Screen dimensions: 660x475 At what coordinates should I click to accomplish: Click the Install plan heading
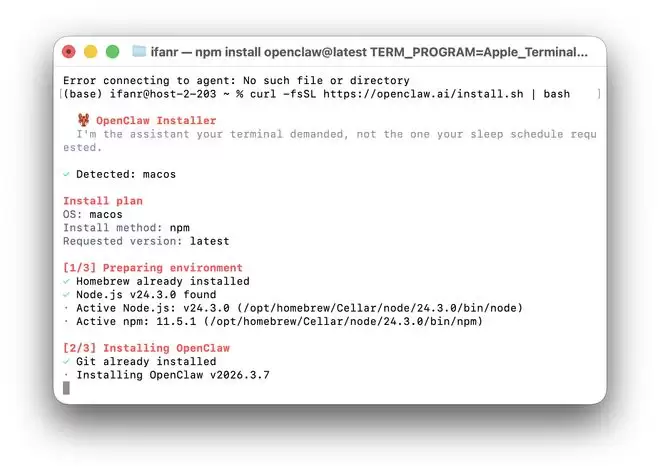click(x=102, y=201)
